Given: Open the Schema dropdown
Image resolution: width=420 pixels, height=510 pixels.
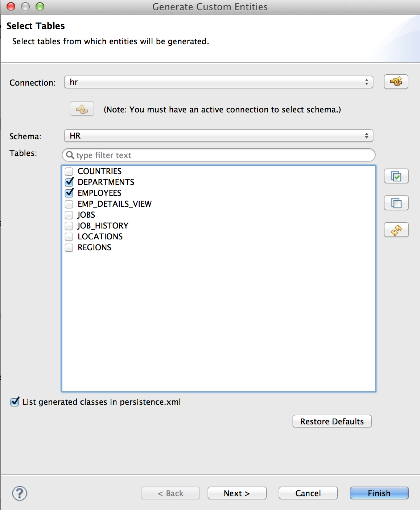Looking at the screenshot, I should coord(367,136).
